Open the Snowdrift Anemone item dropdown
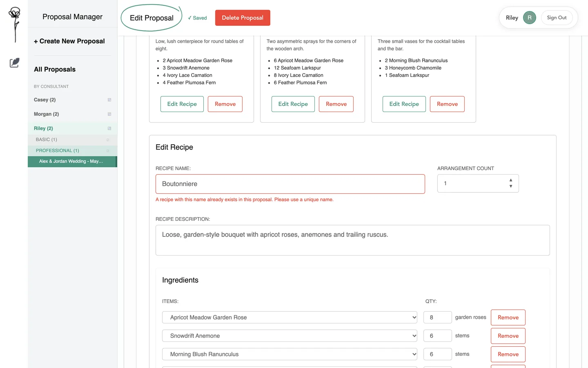Image resolution: width=588 pixels, height=368 pixels. tap(290, 336)
